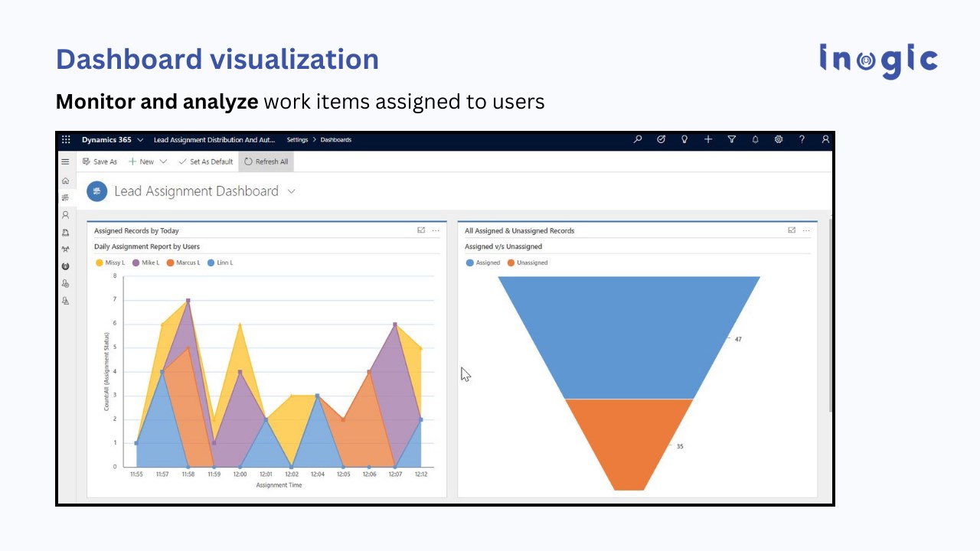Image resolution: width=980 pixels, height=551 pixels.
Task: Toggle the Assigned legend item
Action: (483, 262)
